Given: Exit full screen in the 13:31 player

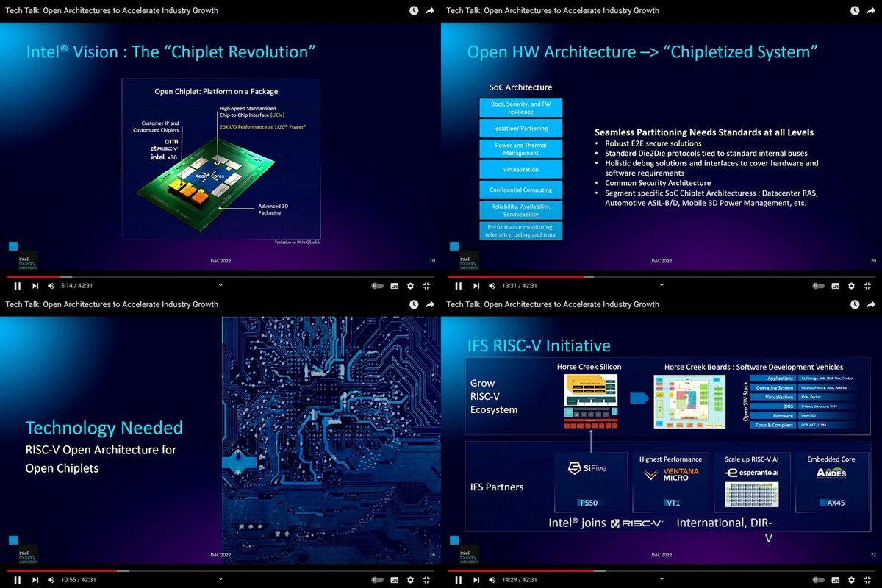Looking at the screenshot, I should (x=867, y=286).
